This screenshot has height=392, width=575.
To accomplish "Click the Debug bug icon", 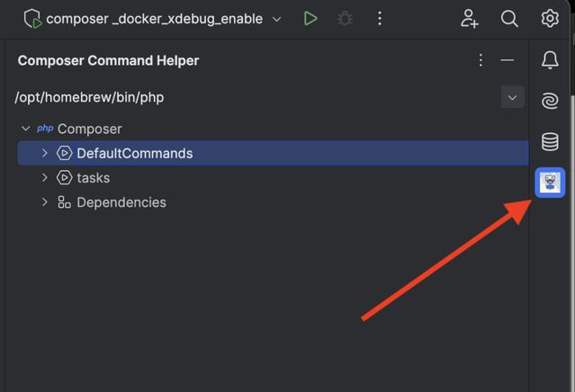I will coord(345,18).
